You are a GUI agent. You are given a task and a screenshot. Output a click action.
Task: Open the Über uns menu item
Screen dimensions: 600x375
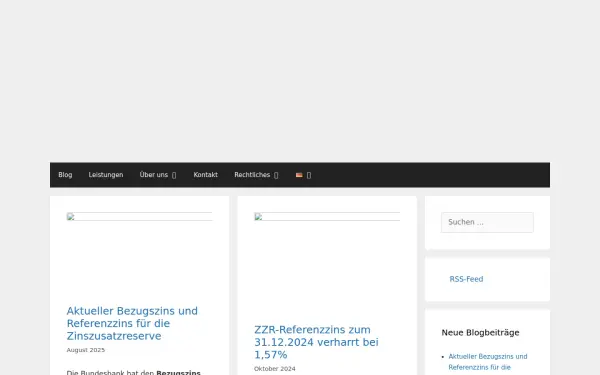pos(154,175)
